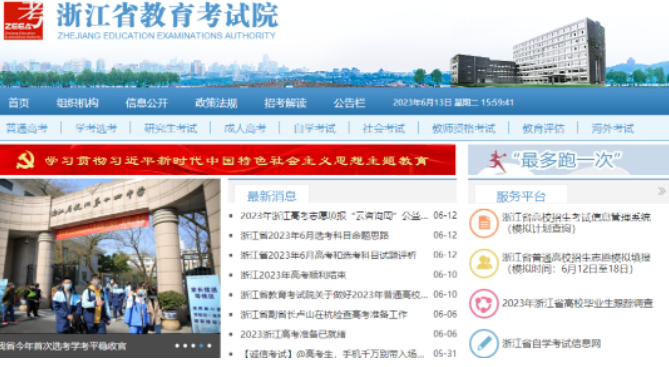The height and width of the screenshot is (367, 669).
Task: Select the second slideshow dot
Action: coord(185,346)
